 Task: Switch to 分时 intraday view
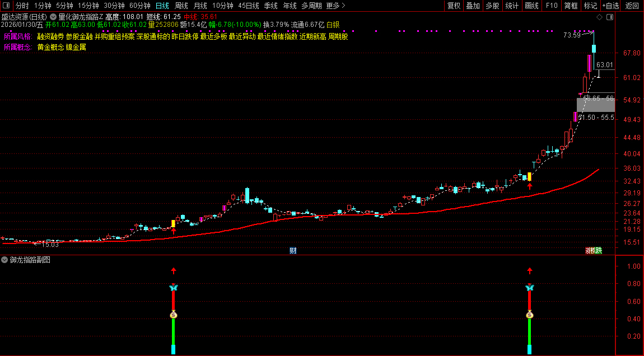22,6
